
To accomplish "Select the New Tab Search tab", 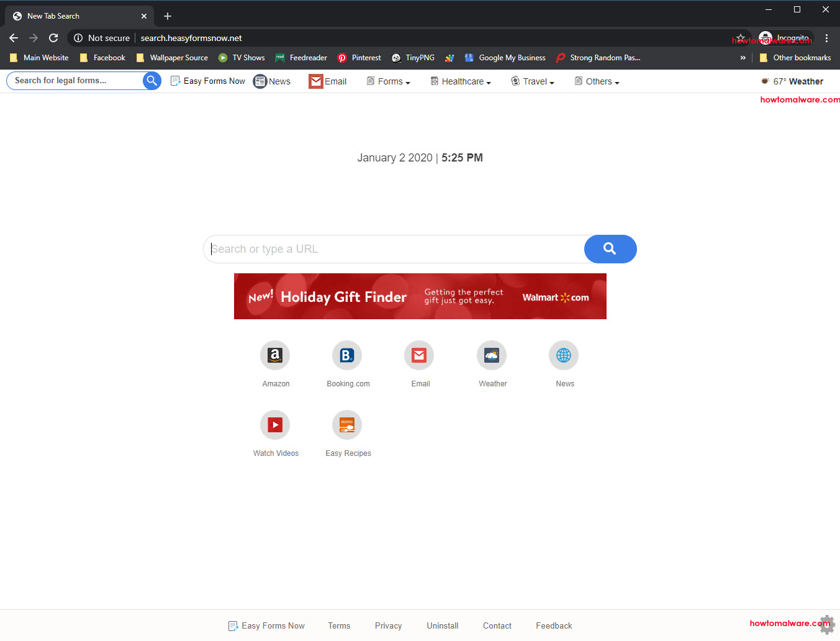I will point(79,16).
